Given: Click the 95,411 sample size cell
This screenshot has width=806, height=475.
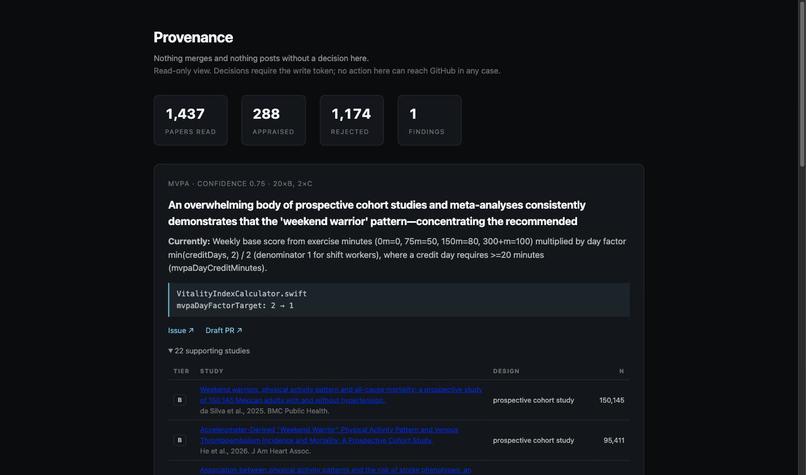Looking at the screenshot, I should (614, 440).
